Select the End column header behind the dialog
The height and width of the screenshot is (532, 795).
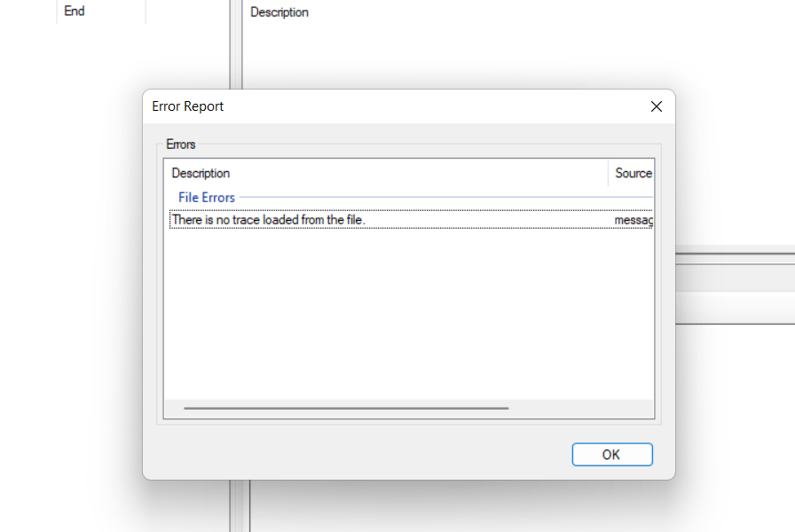click(74, 12)
